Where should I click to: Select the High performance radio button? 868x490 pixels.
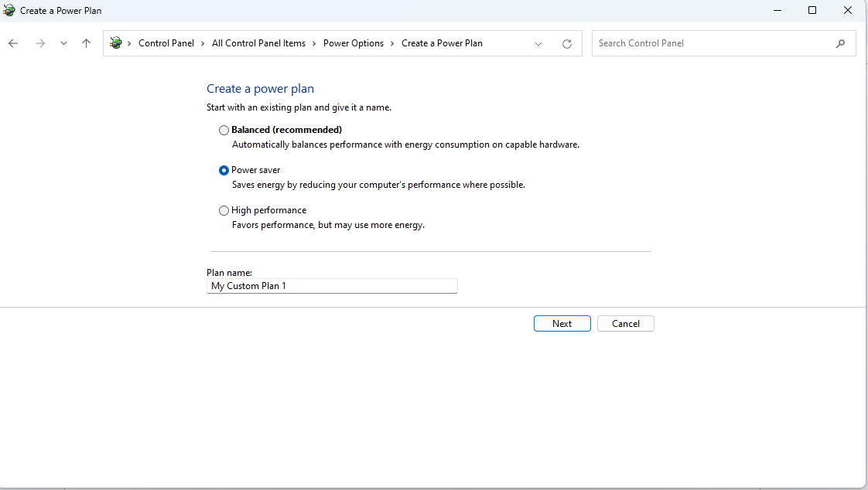click(224, 211)
